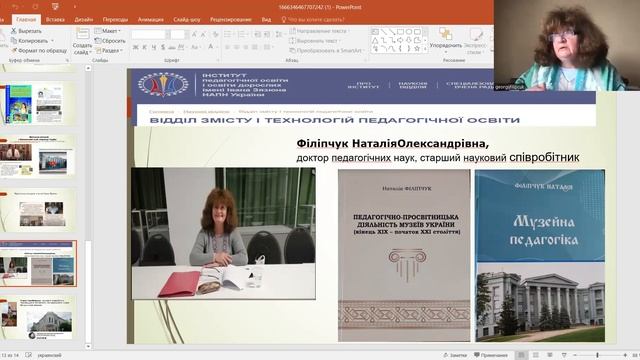The width and height of the screenshot is (640, 360).
Task: Select the rectangle shape in gallery
Action: pyautogui.click(x=400, y=31)
